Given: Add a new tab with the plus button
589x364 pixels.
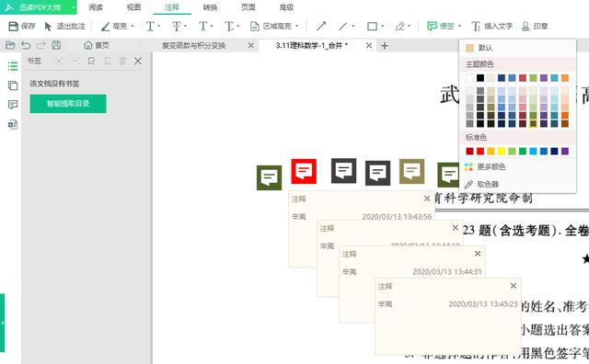Looking at the screenshot, I should click(x=385, y=46).
